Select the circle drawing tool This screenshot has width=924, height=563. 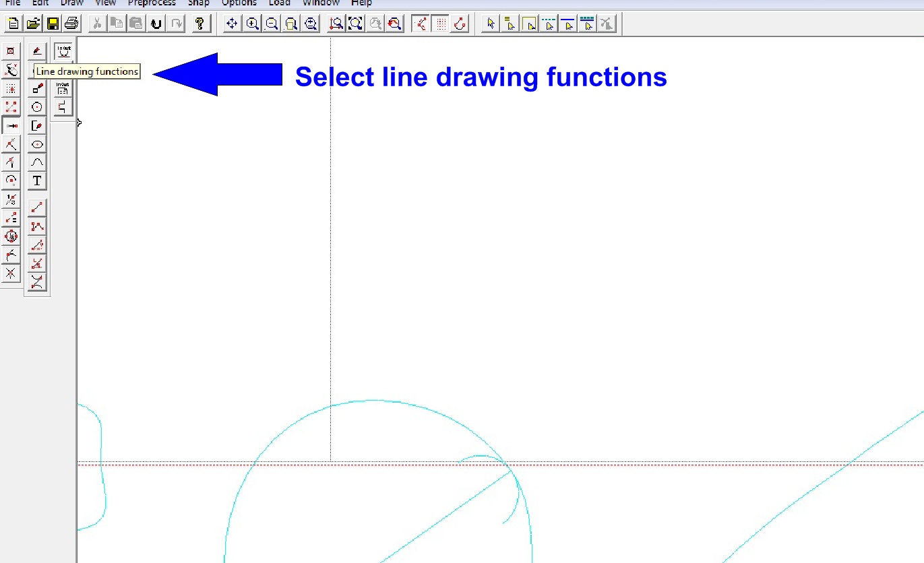[x=38, y=107]
